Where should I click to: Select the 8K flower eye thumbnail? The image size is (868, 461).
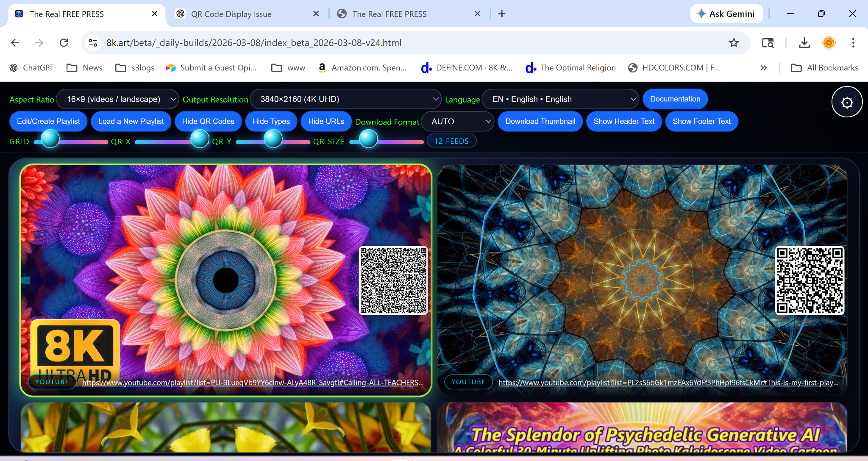226,280
